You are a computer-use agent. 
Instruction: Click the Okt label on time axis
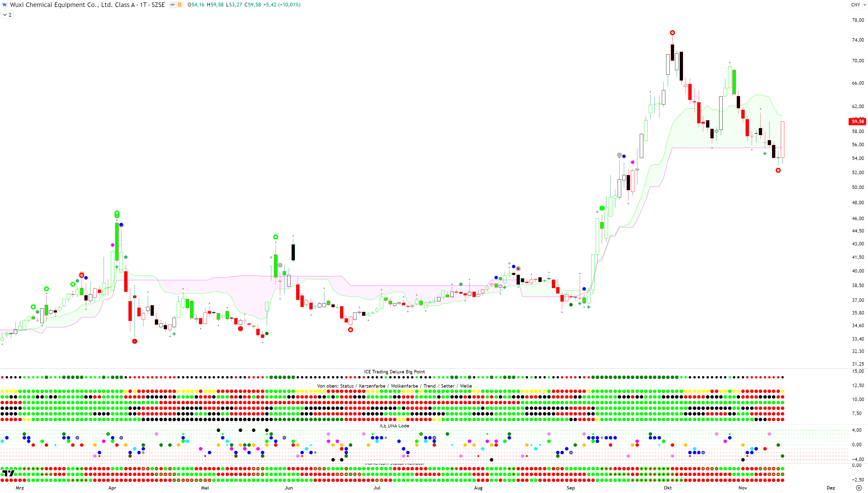coord(667,488)
